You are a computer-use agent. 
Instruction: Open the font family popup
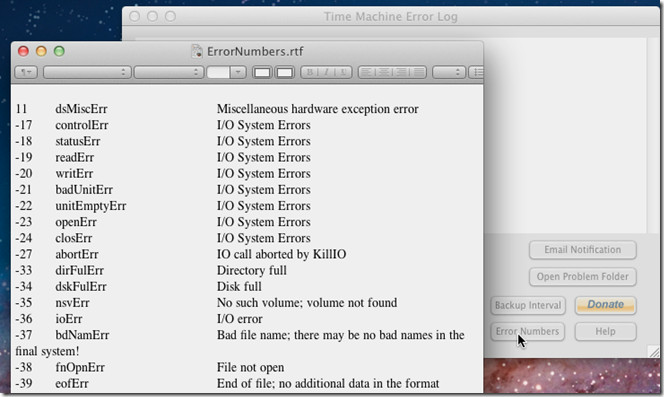tap(86, 72)
